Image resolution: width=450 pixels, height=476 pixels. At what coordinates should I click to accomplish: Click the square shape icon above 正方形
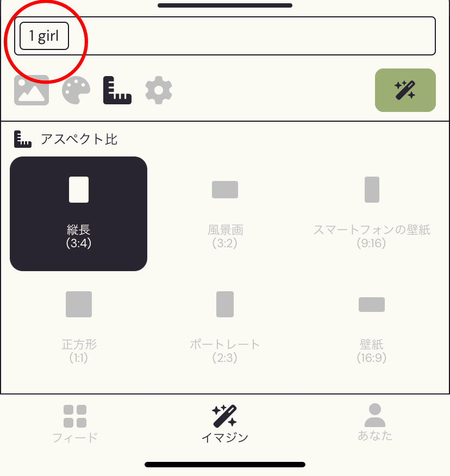(x=79, y=304)
